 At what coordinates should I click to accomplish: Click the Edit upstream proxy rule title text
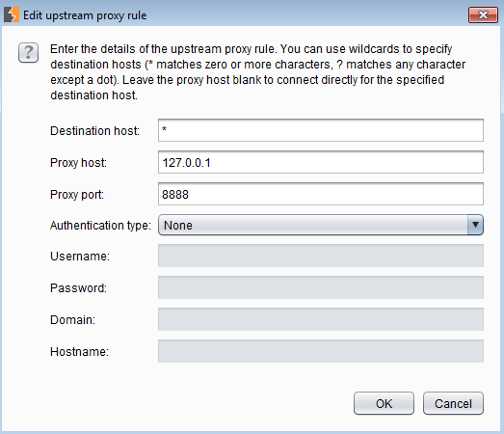click(x=85, y=15)
